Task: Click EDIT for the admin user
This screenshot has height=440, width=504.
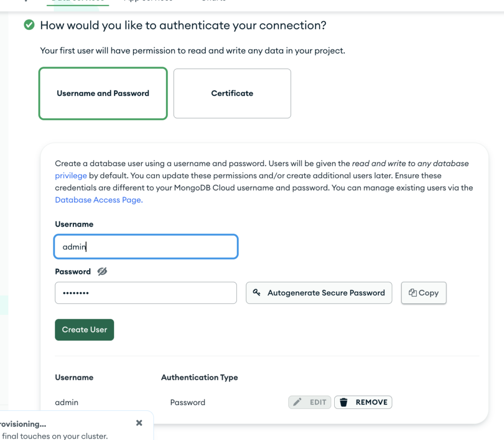Action: click(x=310, y=403)
